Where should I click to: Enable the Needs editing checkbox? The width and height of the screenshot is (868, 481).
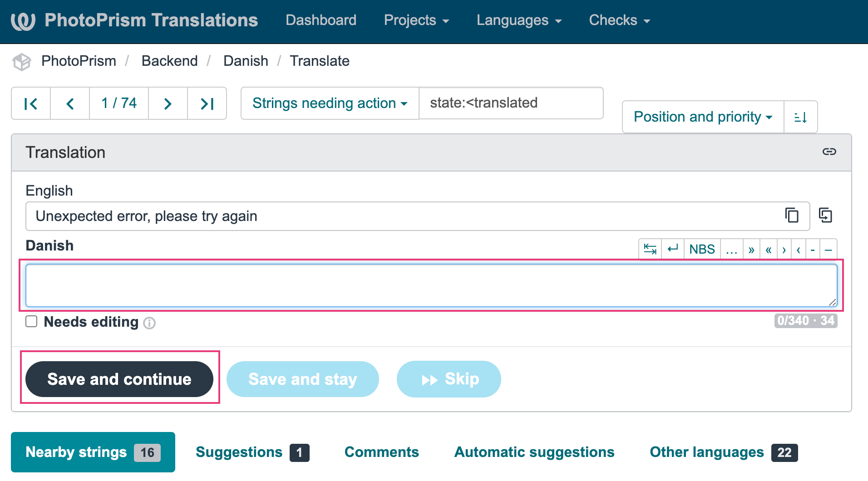pos(31,321)
